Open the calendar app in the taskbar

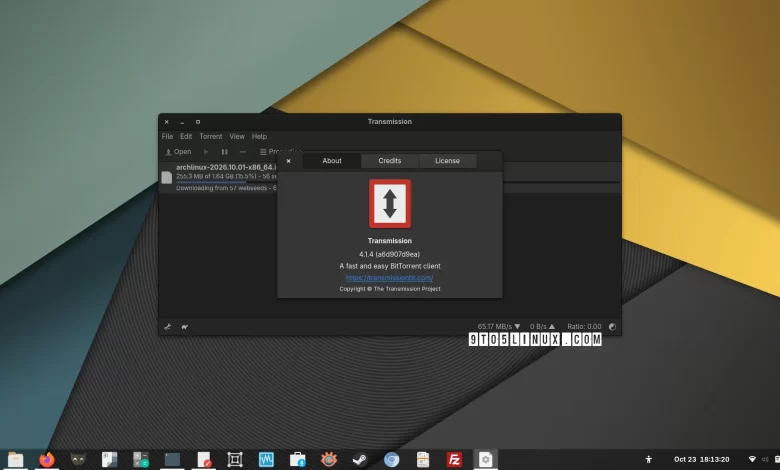click(x=109, y=459)
